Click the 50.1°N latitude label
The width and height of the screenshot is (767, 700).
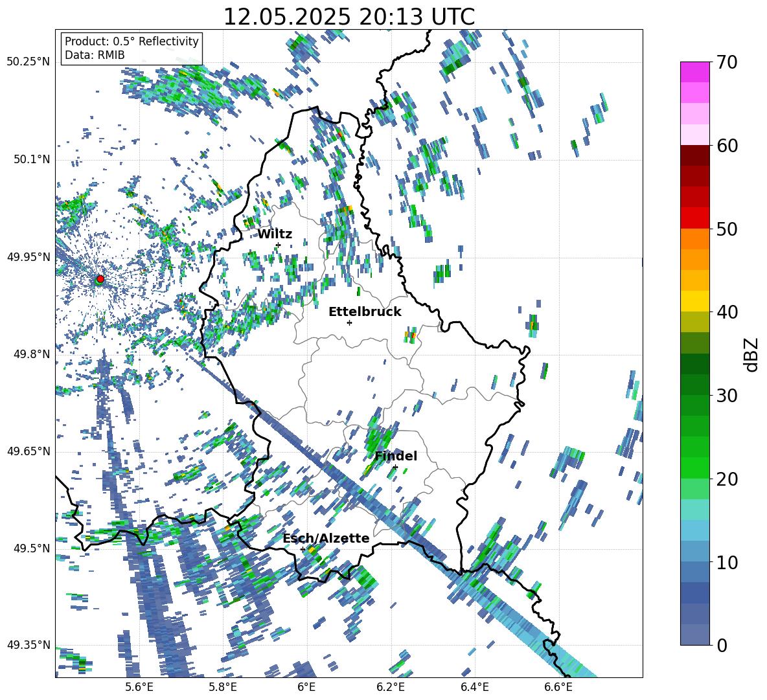click(32, 159)
